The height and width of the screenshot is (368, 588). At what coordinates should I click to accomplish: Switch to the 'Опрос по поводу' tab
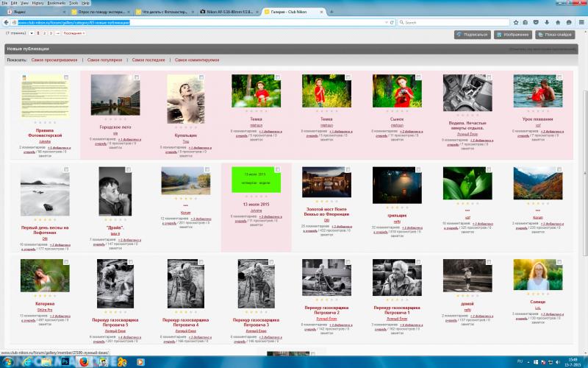point(101,12)
